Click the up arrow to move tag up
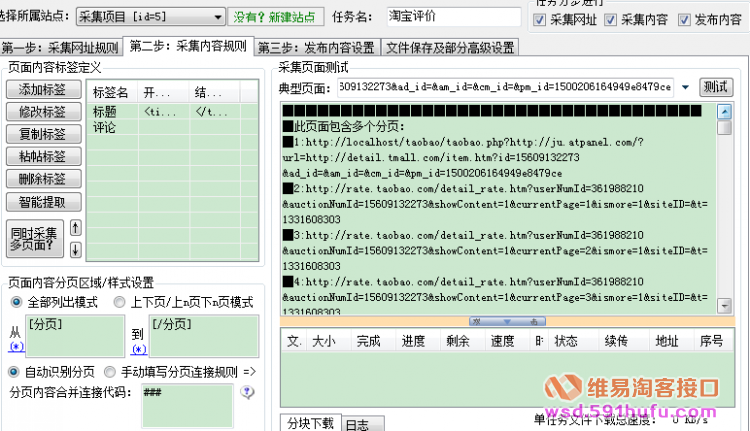The width and height of the screenshot is (750, 431). pos(75,228)
